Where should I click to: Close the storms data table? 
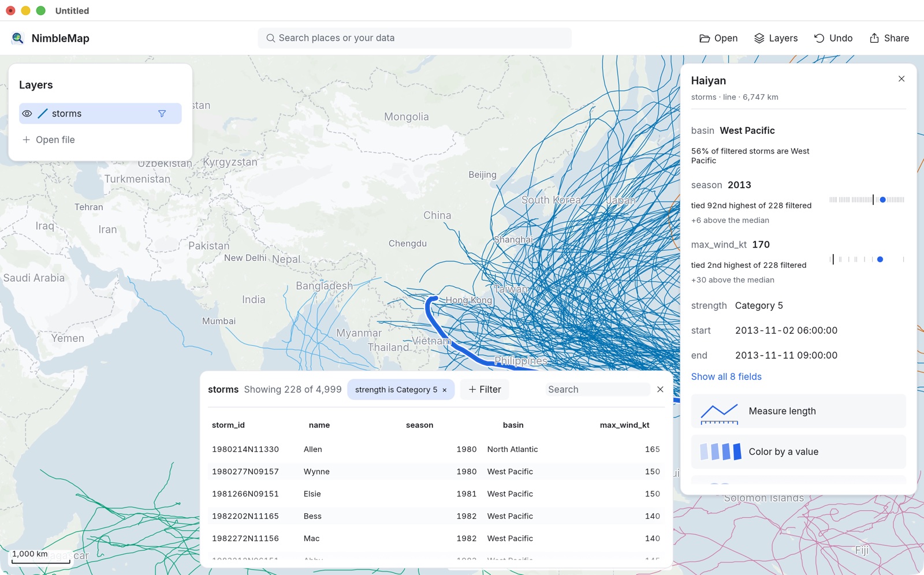coord(660,389)
